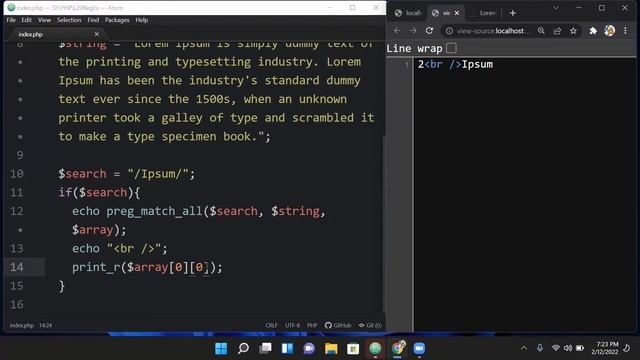Click the "/Ipsum/" string in the editor
640x360 pixels.
click(158, 174)
